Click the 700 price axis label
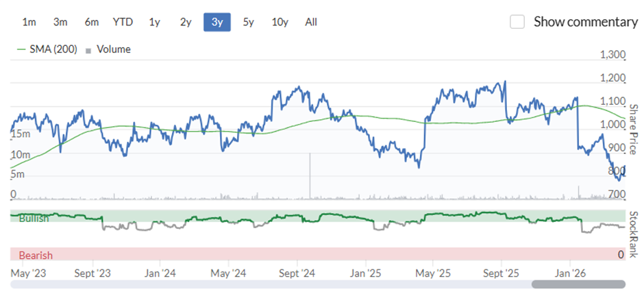Image resolution: width=644 pixels, height=294 pixels. coord(617,194)
